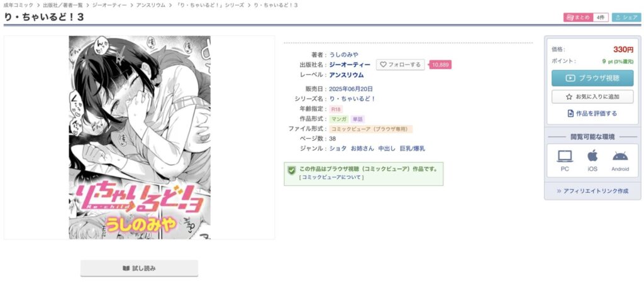Open ジーオーティー publisher link in details

tap(350, 64)
